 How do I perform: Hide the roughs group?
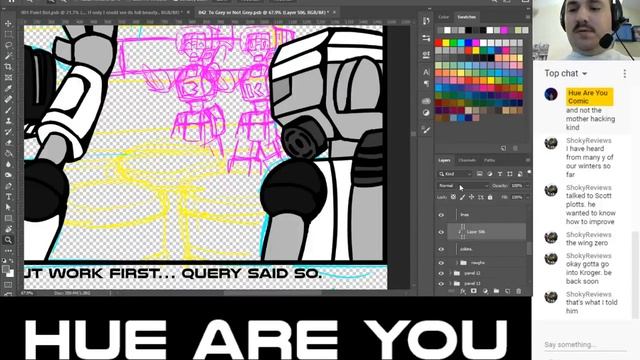point(441,263)
